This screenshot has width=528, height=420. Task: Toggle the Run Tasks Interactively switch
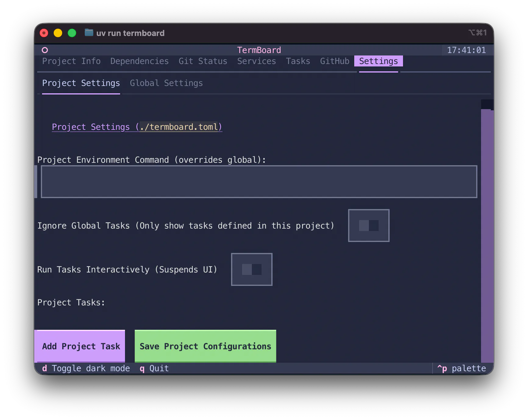[x=252, y=269]
